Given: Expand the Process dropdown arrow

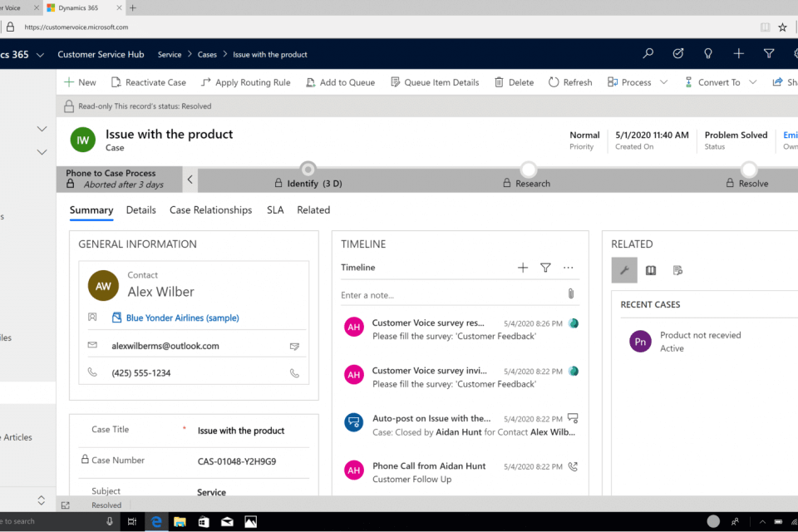Looking at the screenshot, I should coord(663,82).
